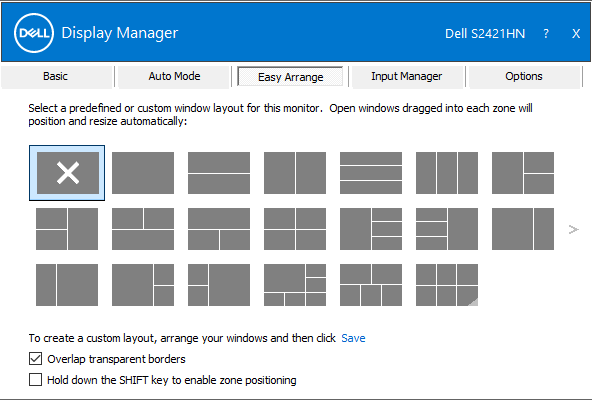Click the Dell logo in header
The image size is (592, 400).
(34, 33)
